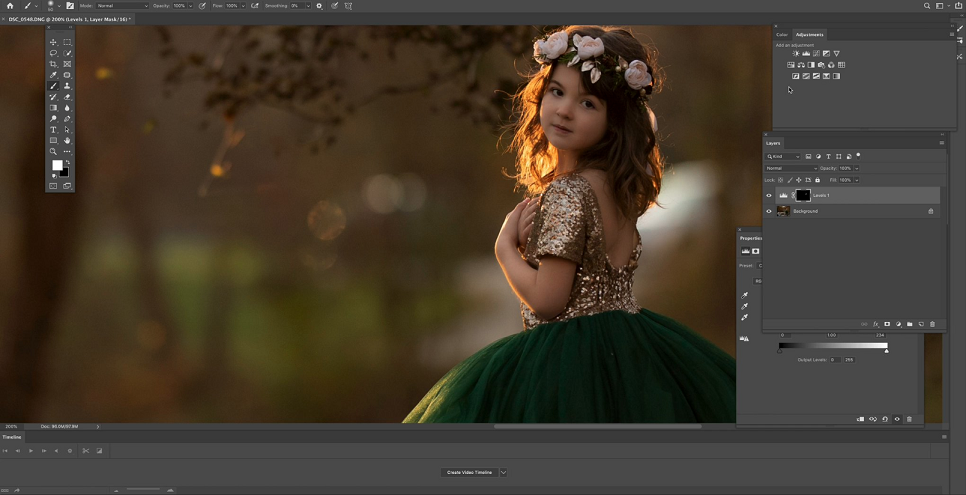
Task: Hide the Levels 1 layer
Action: tap(768, 195)
